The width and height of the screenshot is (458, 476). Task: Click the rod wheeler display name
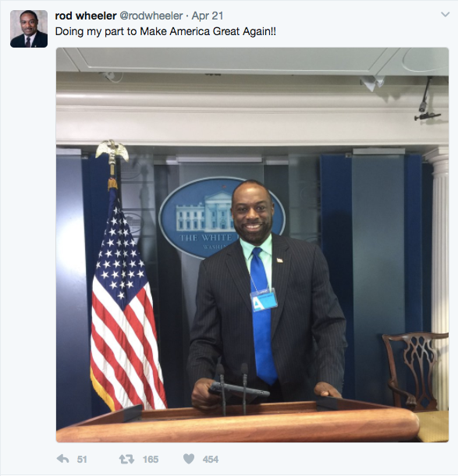(x=86, y=16)
